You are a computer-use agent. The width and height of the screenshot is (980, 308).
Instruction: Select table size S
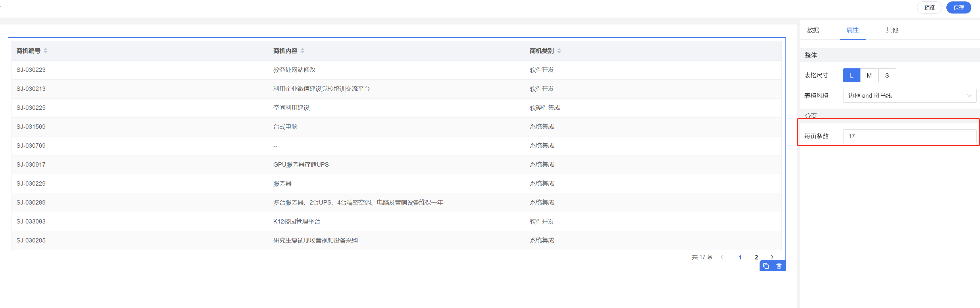point(887,75)
